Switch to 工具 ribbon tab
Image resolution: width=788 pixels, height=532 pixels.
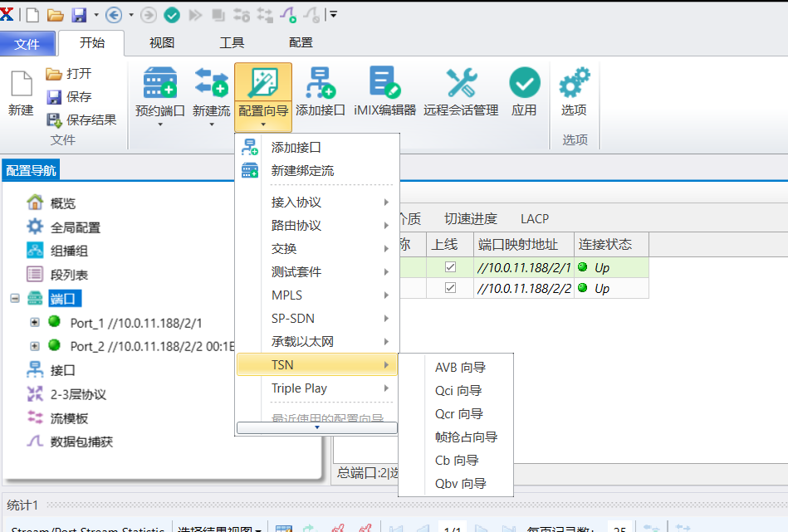tap(232, 42)
